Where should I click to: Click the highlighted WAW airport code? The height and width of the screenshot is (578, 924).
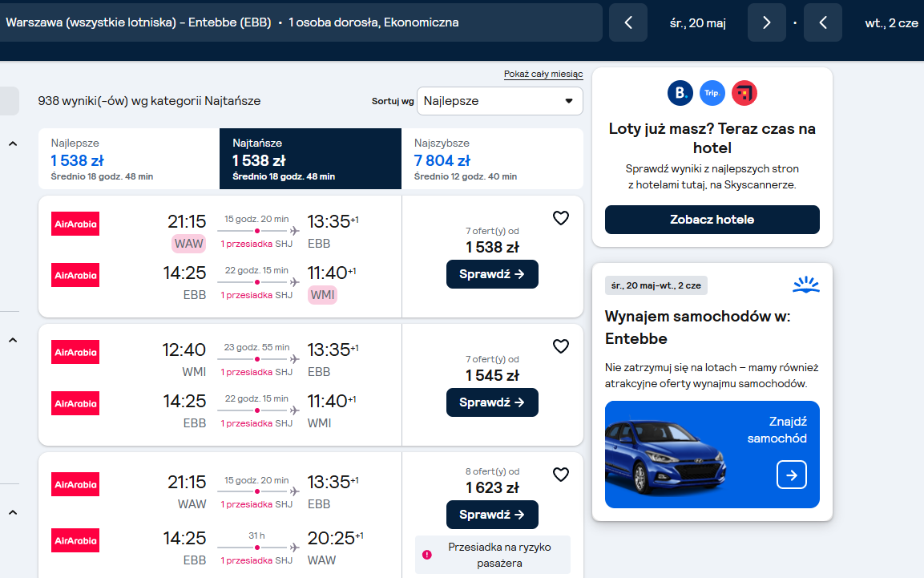(188, 244)
